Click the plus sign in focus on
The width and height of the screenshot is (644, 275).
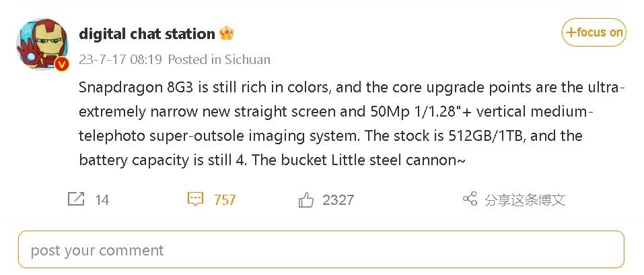(571, 32)
